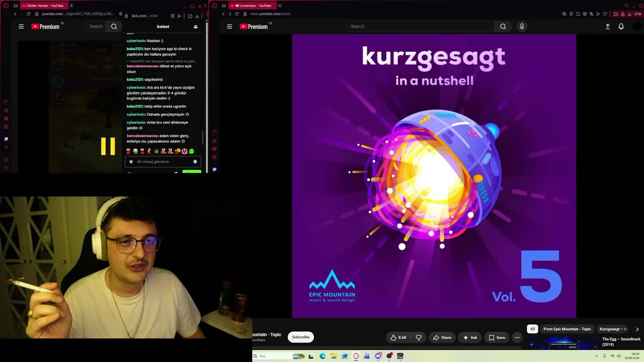Resume the paused Clicker Heroes video
The width and height of the screenshot is (644, 362).
click(x=108, y=146)
